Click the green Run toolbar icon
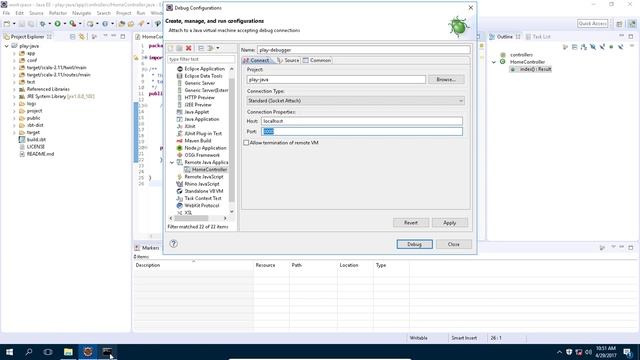 58,24
